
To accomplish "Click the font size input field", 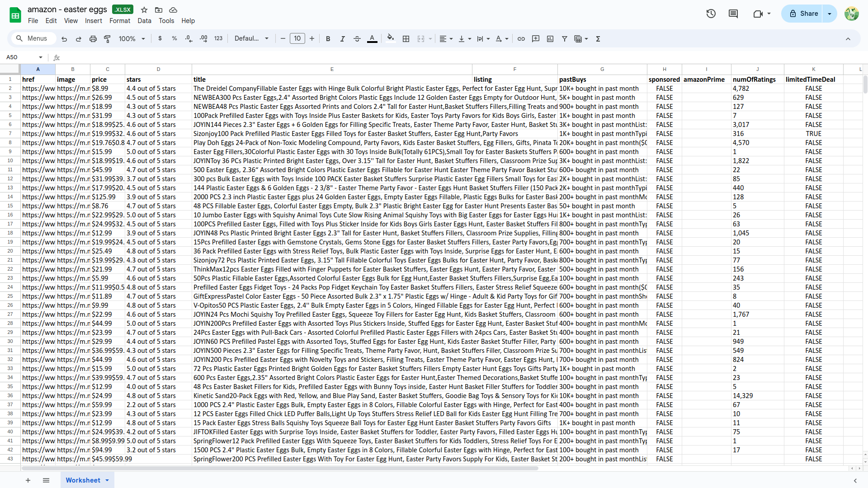I will tap(297, 39).
